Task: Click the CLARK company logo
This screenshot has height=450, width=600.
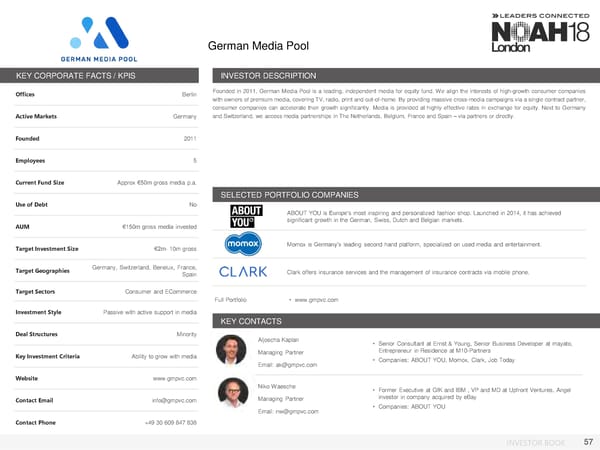Action: tap(242, 272)
